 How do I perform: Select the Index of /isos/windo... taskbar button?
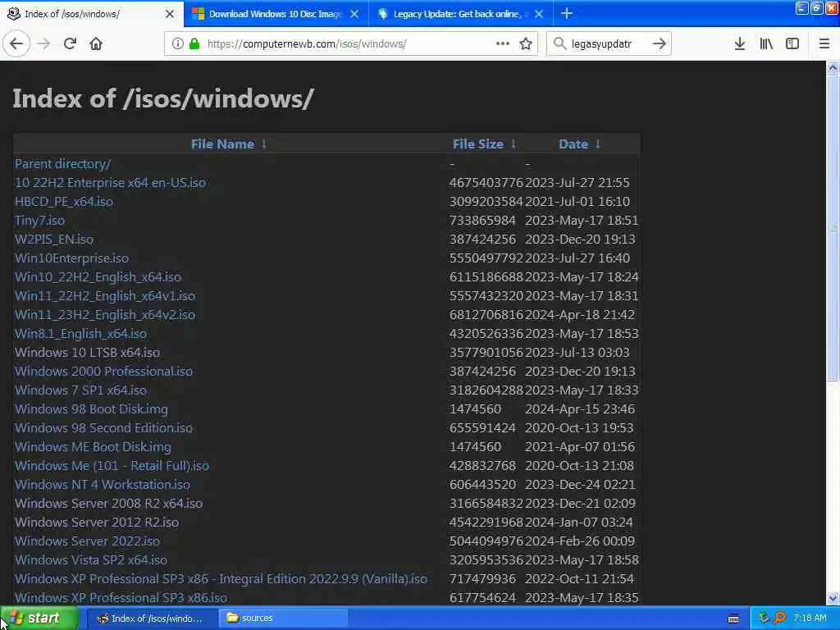pos(152,619)
